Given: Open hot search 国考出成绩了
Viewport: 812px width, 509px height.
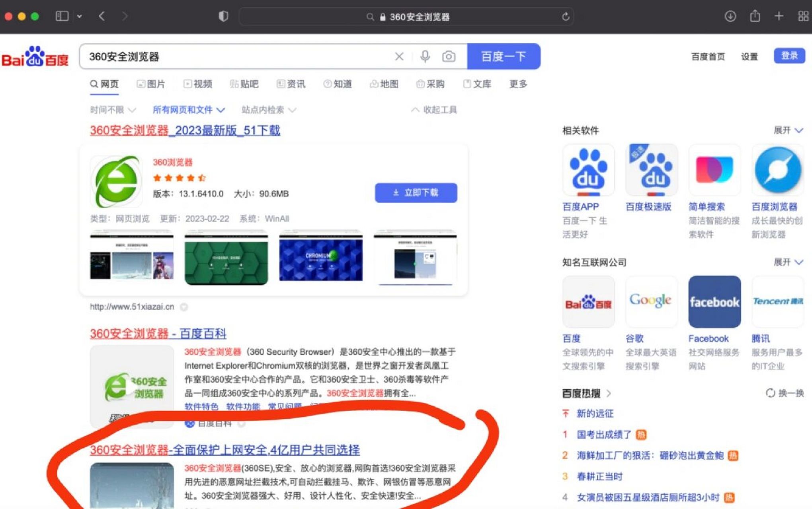Looking at the screenshot, I should (604, 435).
